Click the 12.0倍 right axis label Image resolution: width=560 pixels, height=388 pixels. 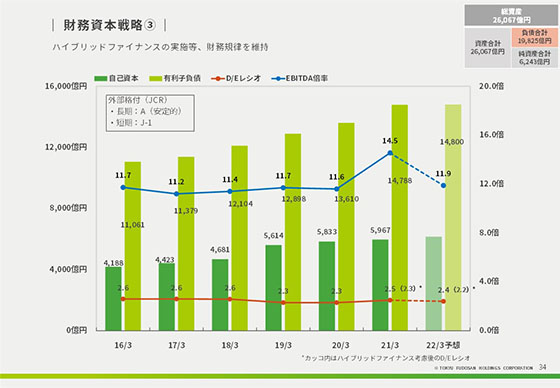(491, 184)
